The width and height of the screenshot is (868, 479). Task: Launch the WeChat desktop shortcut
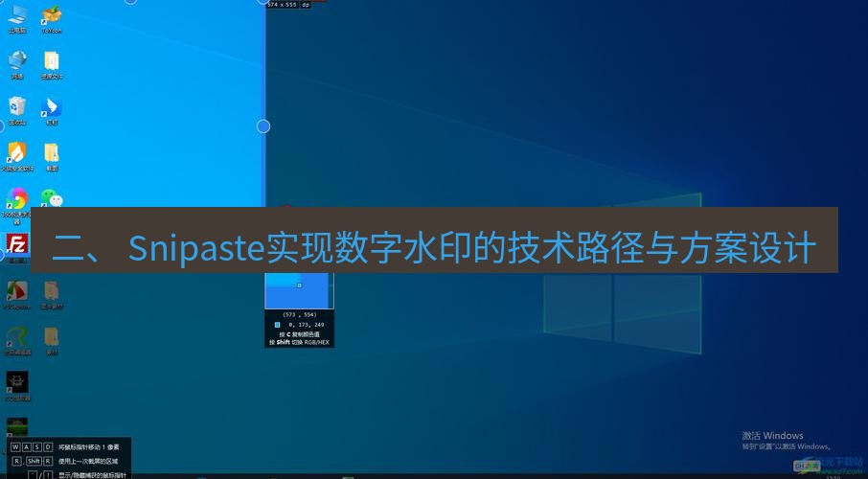52,197
